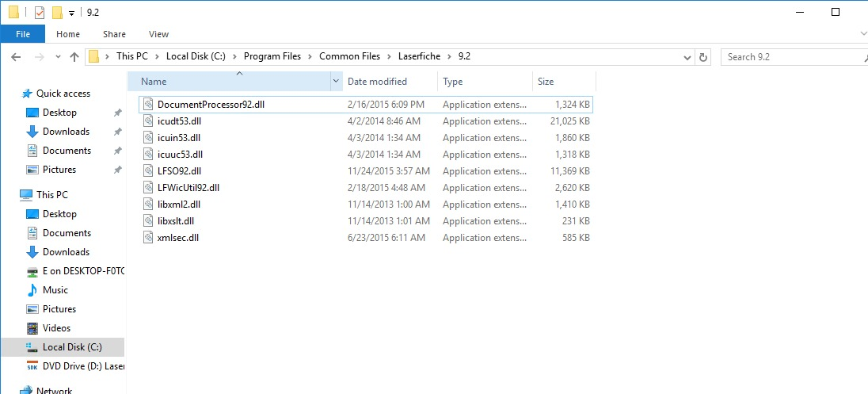Click the Properties quick access toolbar icon
This screenshot has height=394, width=868.
(x=39, y=12)
